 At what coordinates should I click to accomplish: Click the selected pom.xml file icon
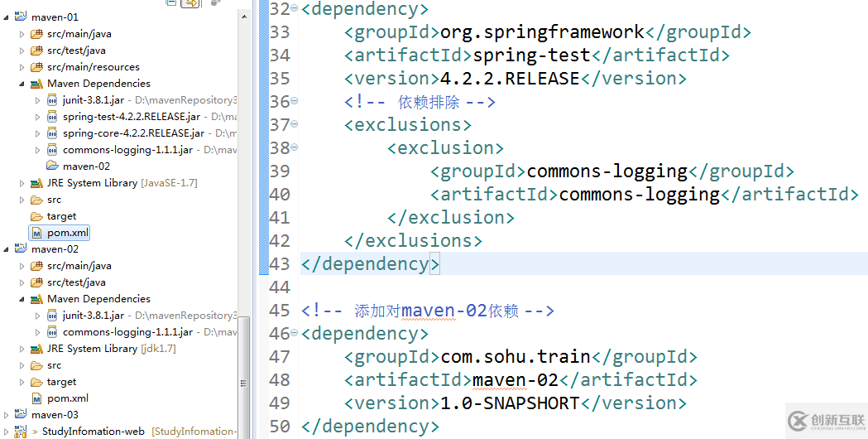[37, 233]
